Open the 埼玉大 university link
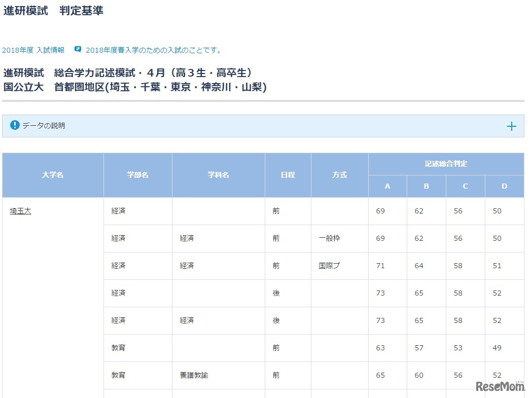Screen dimensions: 532x398 pos(20,211)
